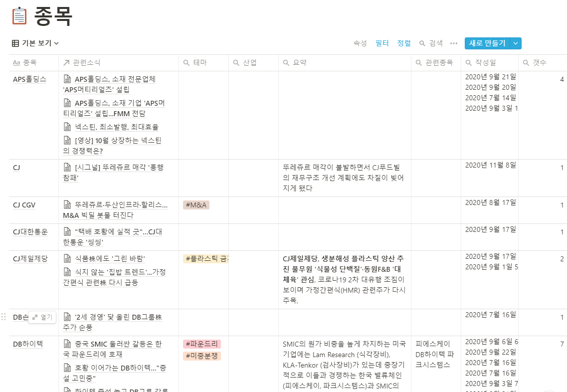This screenshot has height=392, width=567.
Task: Open the 속성 properties menu
Action: 360,43
